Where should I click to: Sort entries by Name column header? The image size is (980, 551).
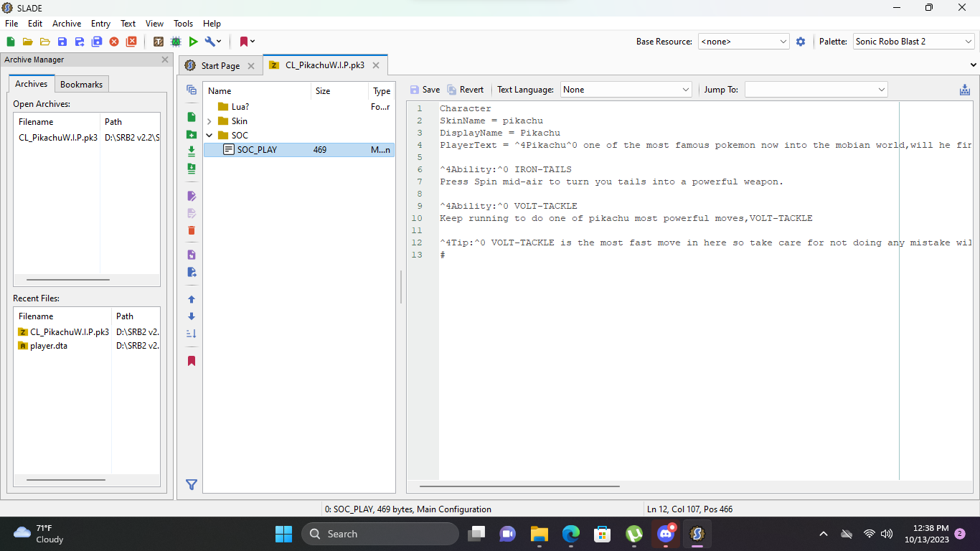coord(257,91)
